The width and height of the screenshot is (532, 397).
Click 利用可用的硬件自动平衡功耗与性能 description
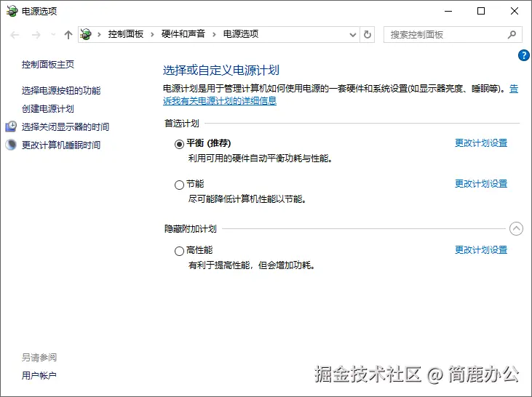(260, 159)
